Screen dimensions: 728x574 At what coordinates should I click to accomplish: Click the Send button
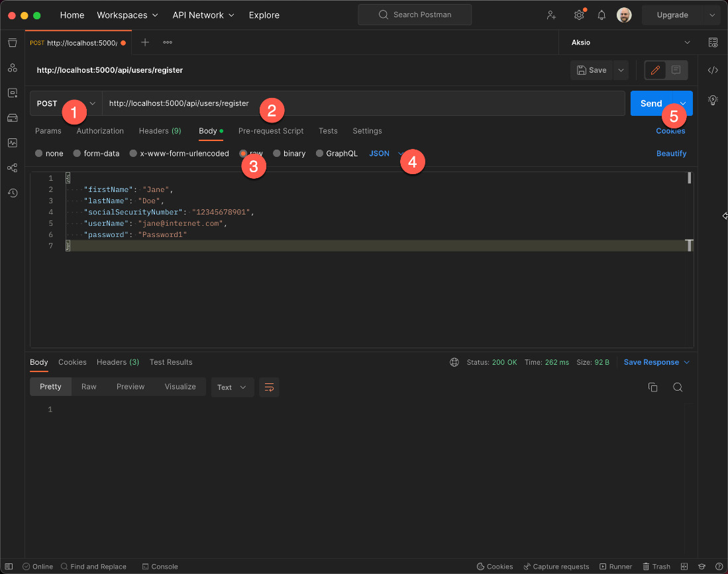tap(651, 103)
